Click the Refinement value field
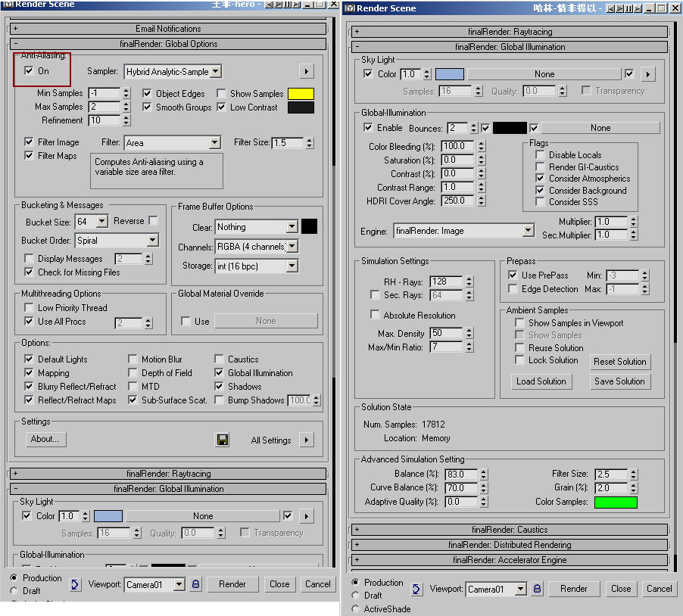This screenshot has height=616, width=683. pos(104,120)
